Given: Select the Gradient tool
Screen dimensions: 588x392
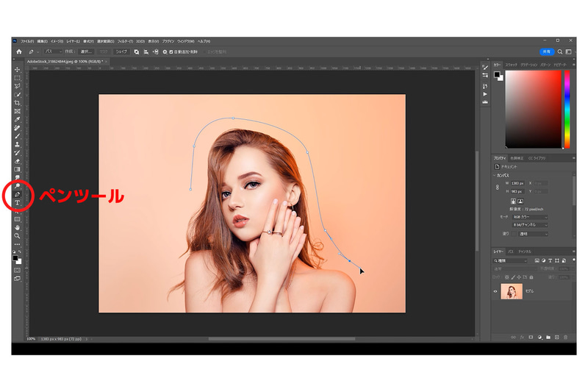Looking at the screenshot, I should coord(17,170).
